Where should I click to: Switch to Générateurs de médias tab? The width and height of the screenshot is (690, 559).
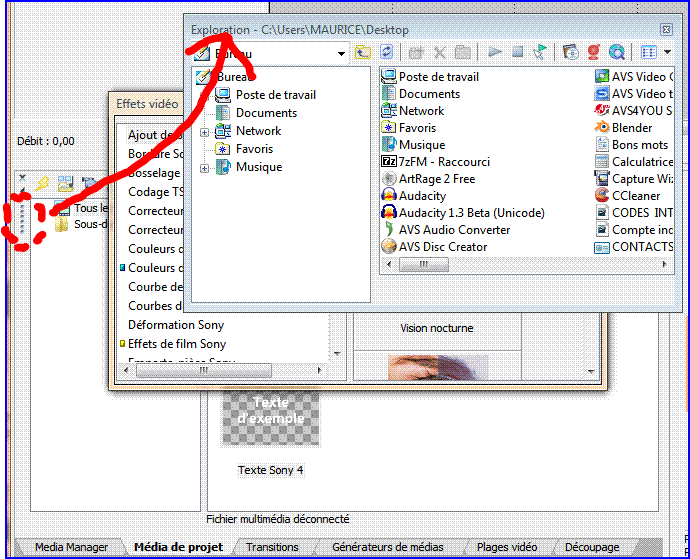388,547
